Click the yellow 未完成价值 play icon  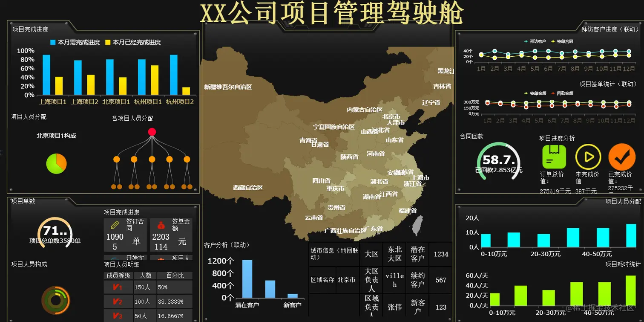click(588, 157)
